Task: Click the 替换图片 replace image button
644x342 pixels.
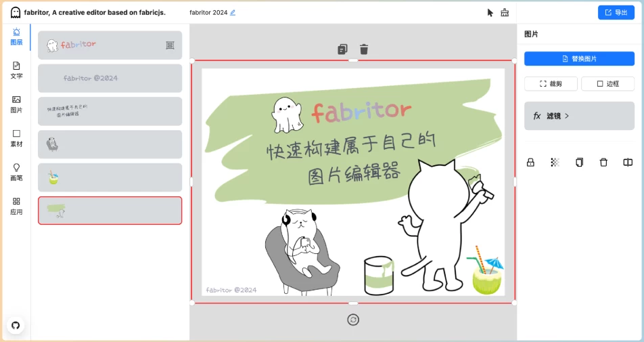Action: point(579,59)
